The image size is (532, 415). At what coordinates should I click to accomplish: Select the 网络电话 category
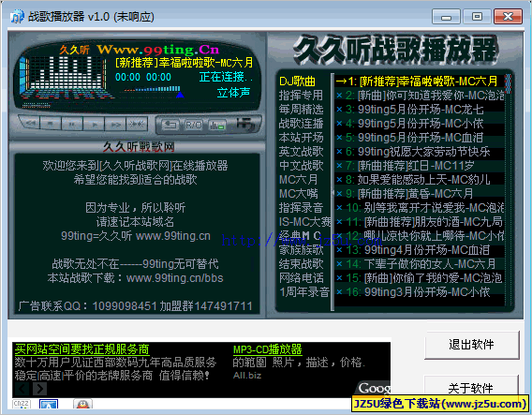(x=301, y=278)
